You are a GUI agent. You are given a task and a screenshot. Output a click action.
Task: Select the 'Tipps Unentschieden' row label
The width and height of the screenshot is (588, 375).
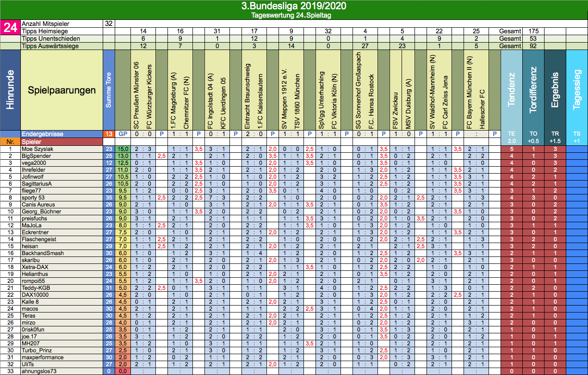(50, 38)
